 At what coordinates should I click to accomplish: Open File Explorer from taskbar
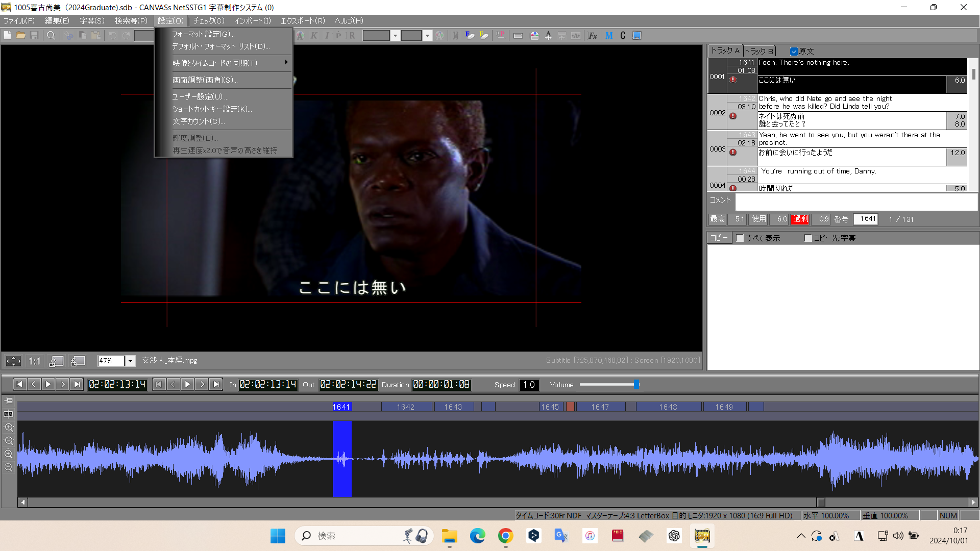(449, 536)
